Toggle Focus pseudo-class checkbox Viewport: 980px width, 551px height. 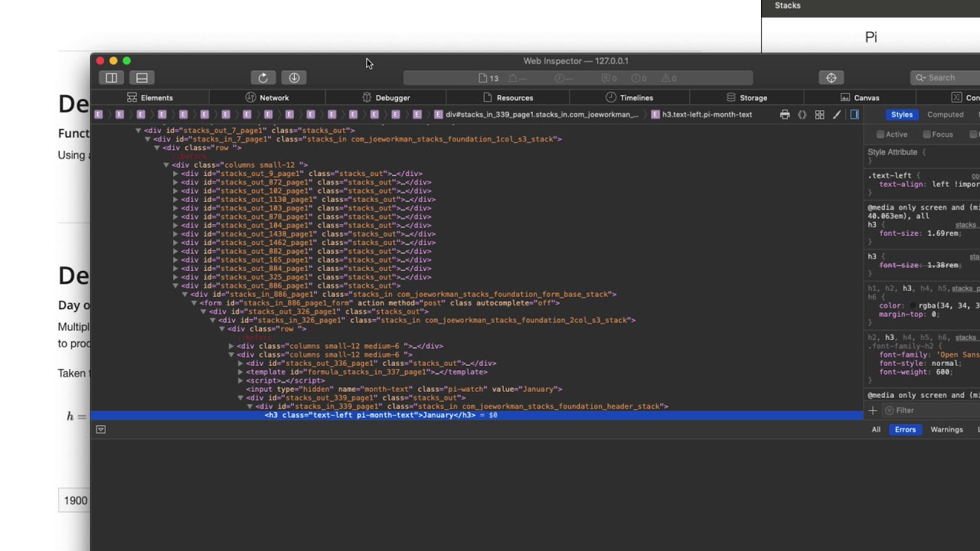(x=926, y=135)
